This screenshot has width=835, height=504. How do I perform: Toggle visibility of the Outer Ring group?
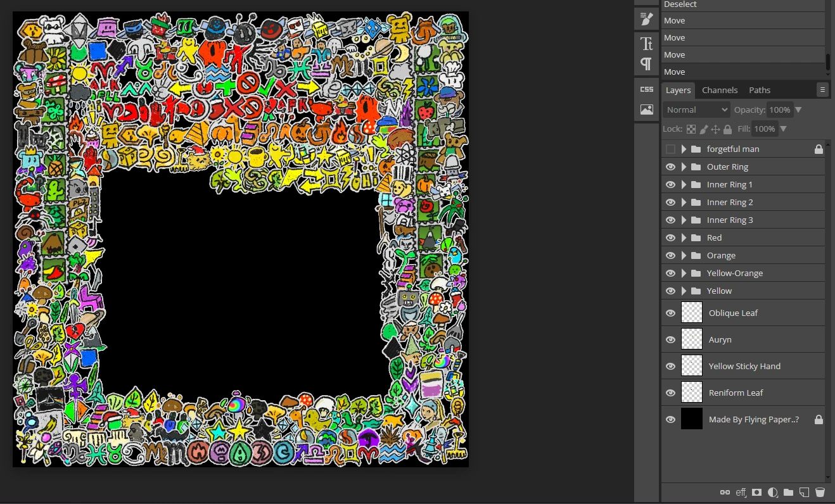pos(670,167)
